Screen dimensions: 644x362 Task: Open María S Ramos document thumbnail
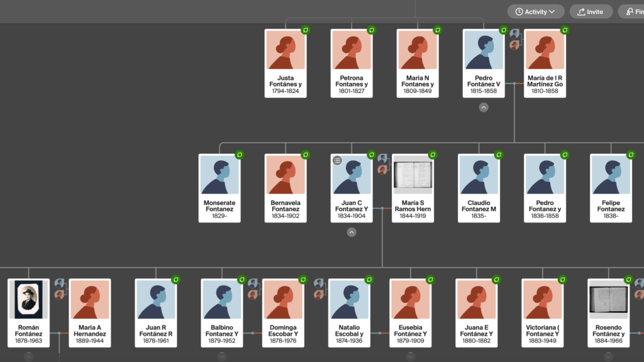[413, 175]
